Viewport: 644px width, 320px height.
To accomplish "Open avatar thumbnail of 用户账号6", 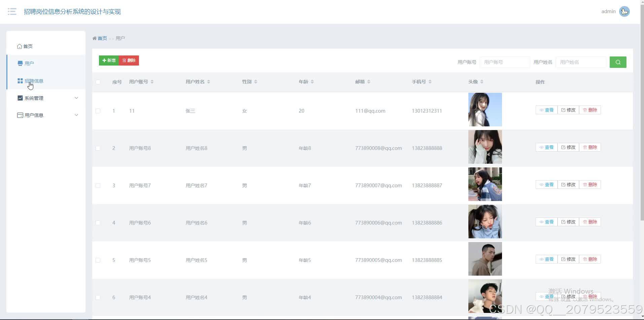I will (x=485, y=222).
